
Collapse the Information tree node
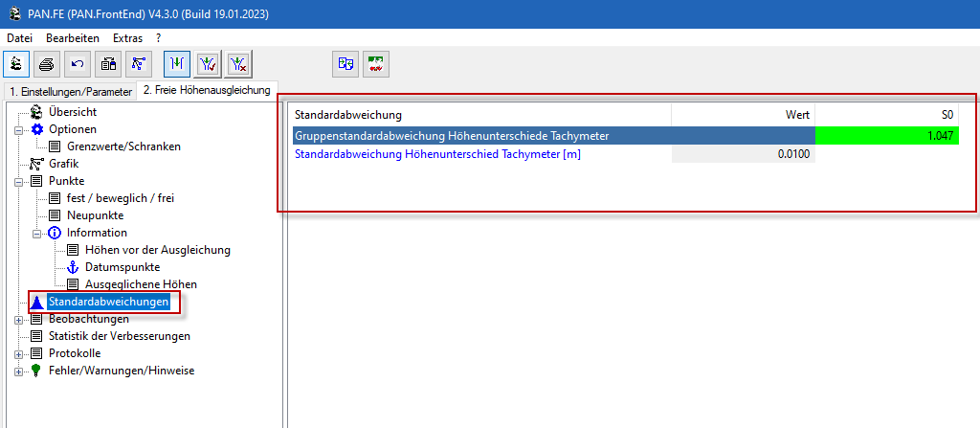point(36,233)
